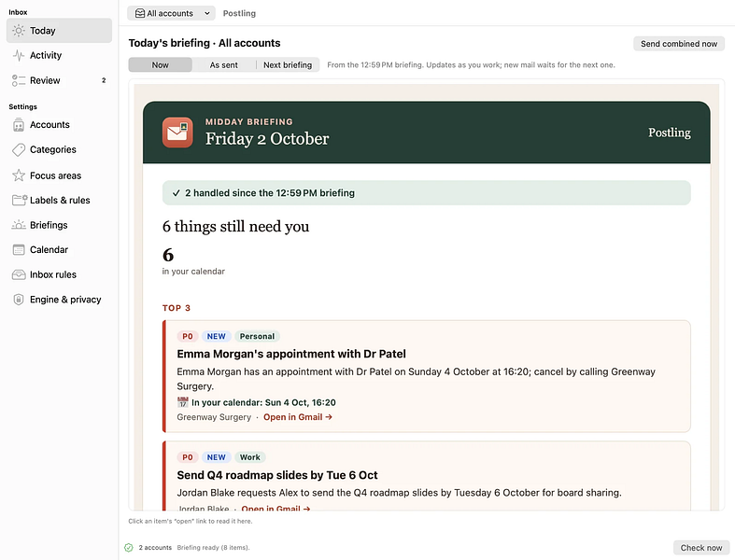Open Accounts settings

[59, 125]
